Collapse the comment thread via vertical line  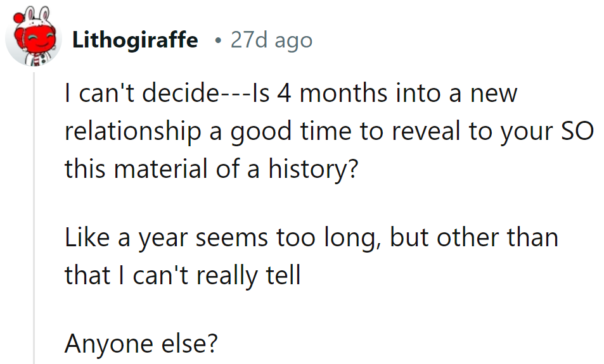coord(35,215)
